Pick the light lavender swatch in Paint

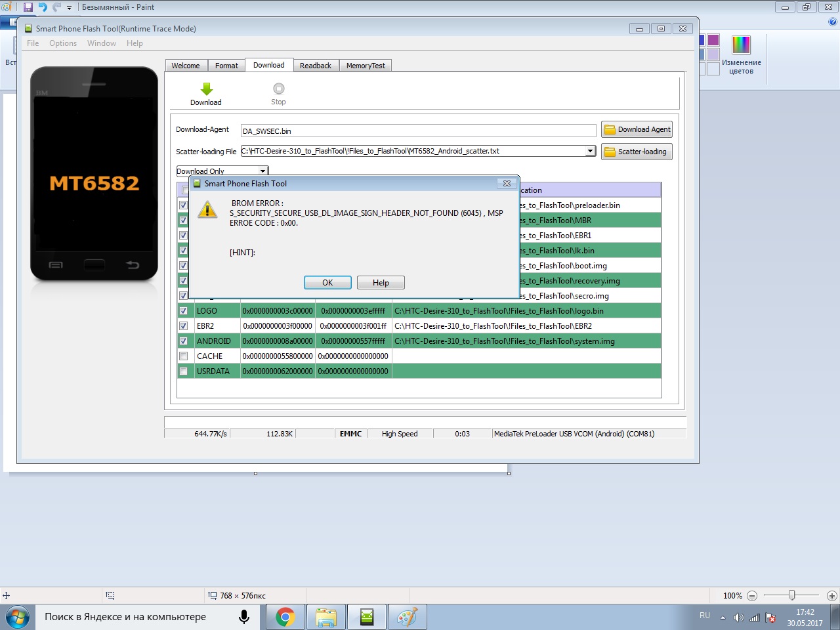pyautogui.click(x=713, y=54)
